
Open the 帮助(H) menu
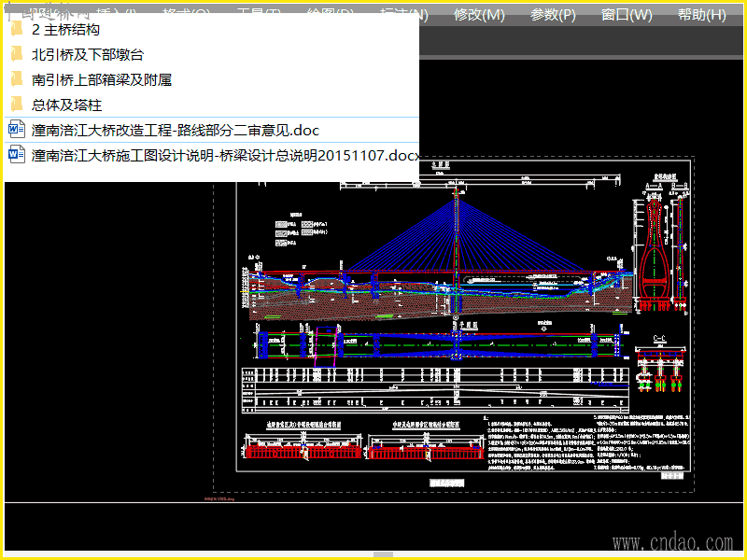tap(702, 15)
